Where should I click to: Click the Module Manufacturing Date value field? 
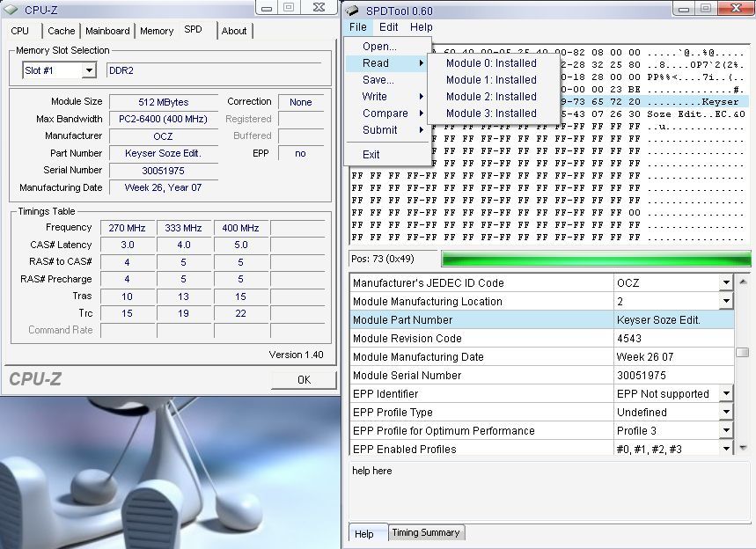click(673, 356)
